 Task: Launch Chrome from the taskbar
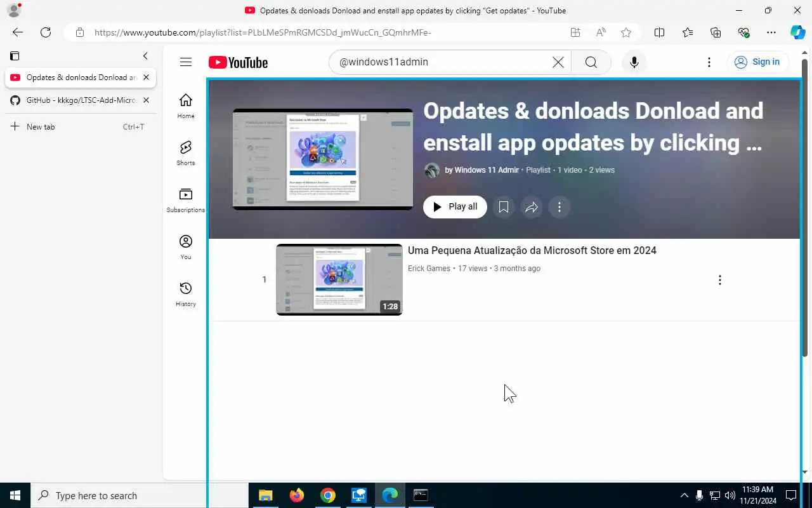[x=327, y=495]
